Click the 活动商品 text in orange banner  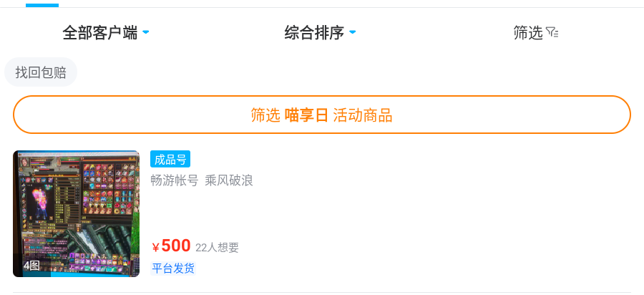[363, 115]
